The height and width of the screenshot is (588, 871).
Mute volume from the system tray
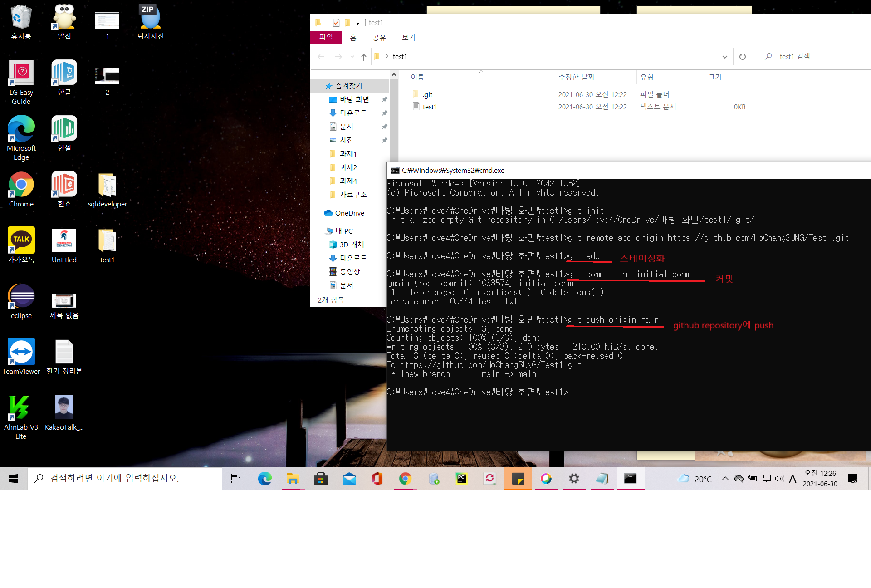coord(779,479)
